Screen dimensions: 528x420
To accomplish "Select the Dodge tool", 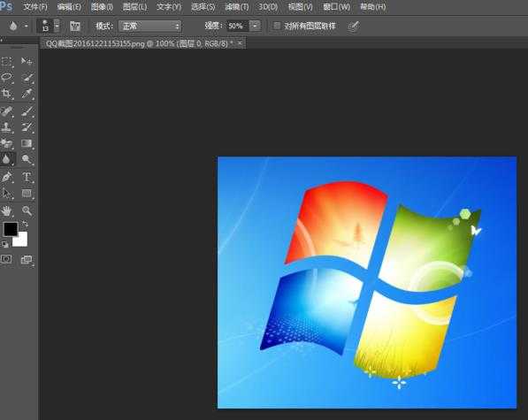I will [x=27, y=159].
